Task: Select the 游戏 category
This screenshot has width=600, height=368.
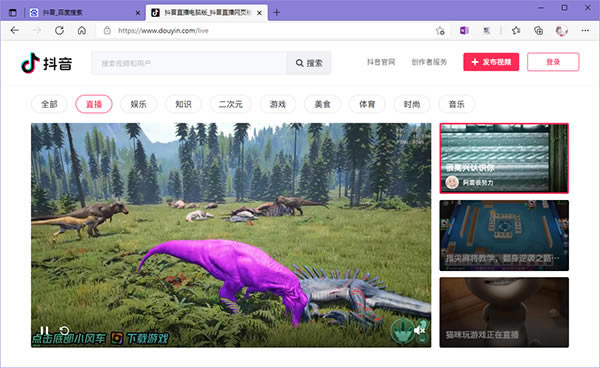Action: pyautogui.click(x=278, y=104)
